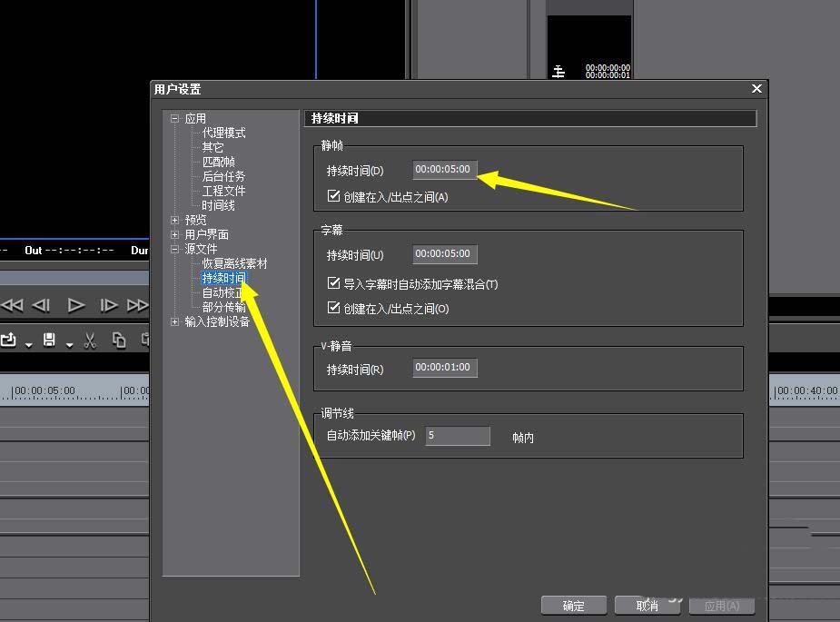Image resolution: width=840 pixels, height=622 pixels.
Task: Toggle 字幕 创建在入/出点之间(O) checkbox
Action: 334,308
